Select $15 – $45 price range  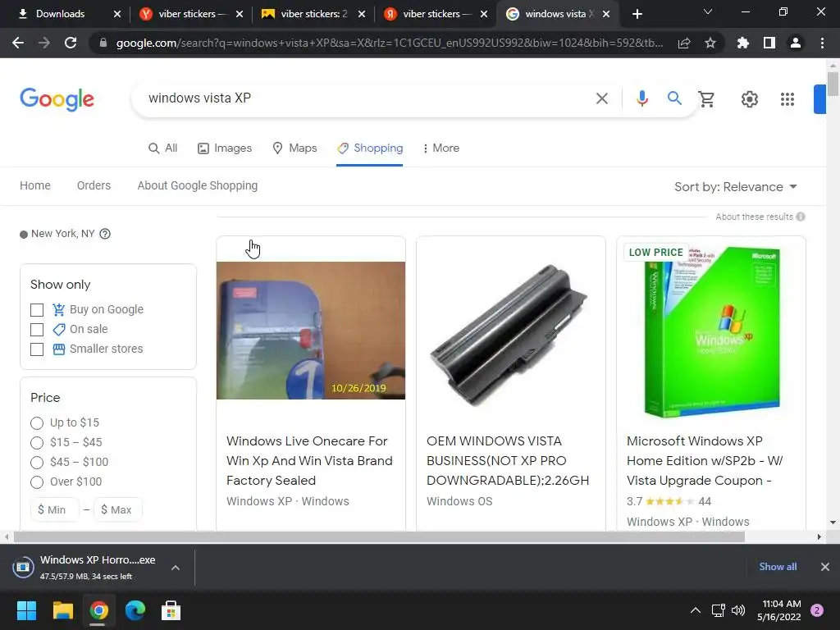(x=37, y=443)
